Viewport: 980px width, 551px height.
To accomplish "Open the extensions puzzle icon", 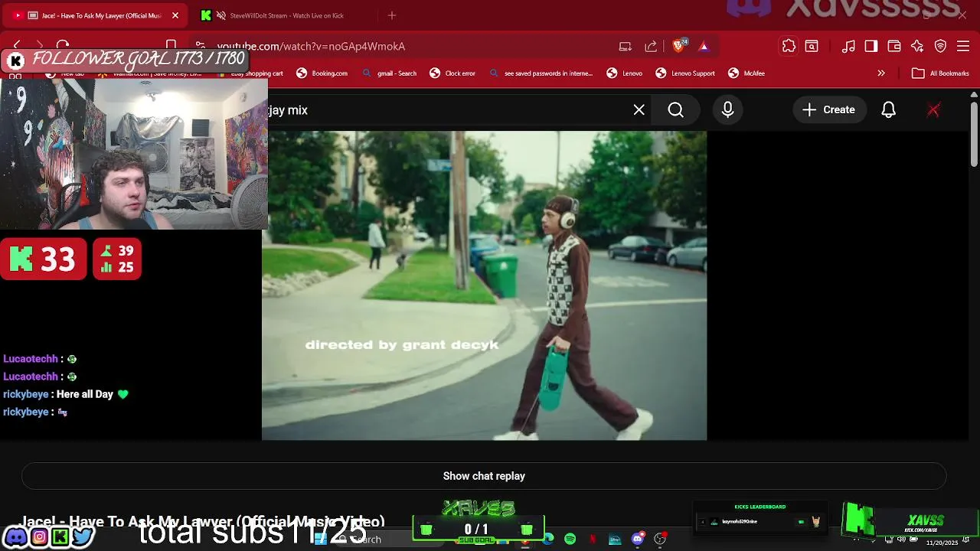I will [789, 46].
